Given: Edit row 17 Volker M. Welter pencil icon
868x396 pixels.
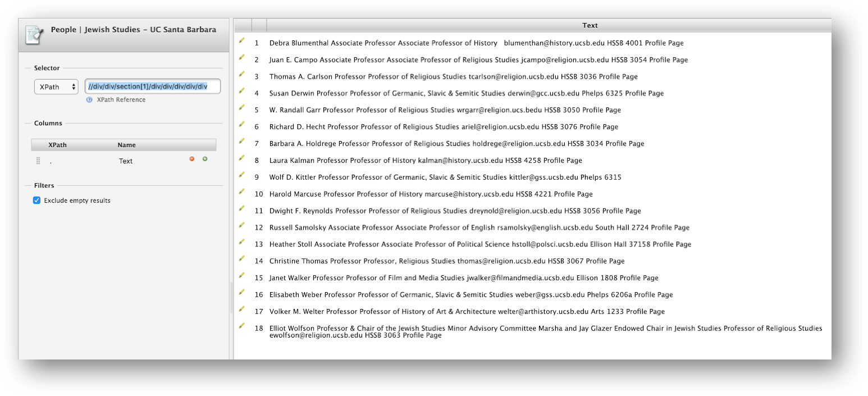Looking at the screenshot, I should [242, 309].
